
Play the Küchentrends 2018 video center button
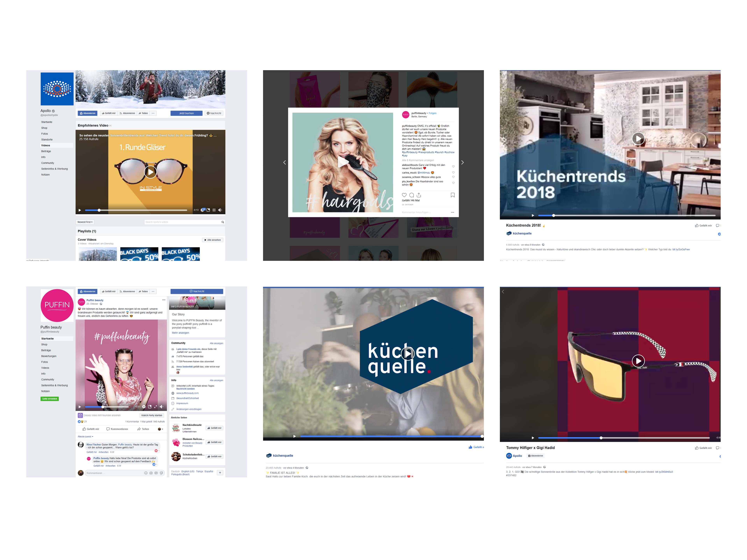click(x=638, y=138)
